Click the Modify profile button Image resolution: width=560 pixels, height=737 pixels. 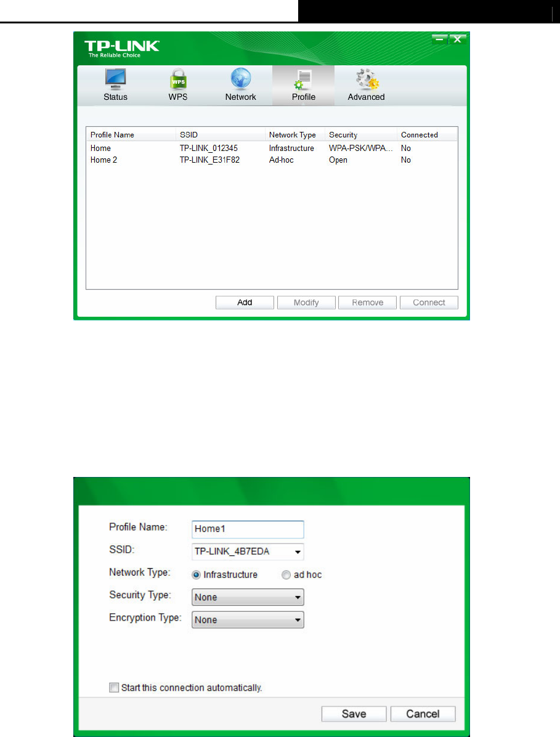point(306,302)
